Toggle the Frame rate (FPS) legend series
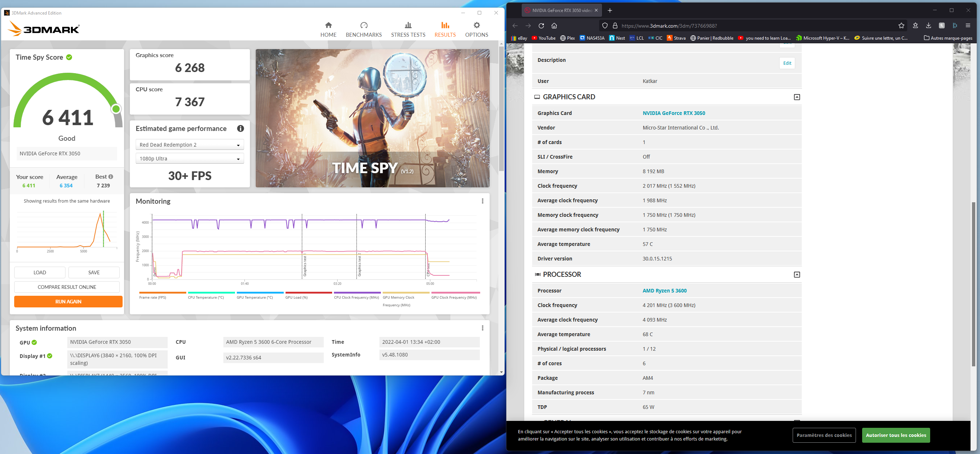This screenshot has height=454, width=980. click(x=163, y=296)
